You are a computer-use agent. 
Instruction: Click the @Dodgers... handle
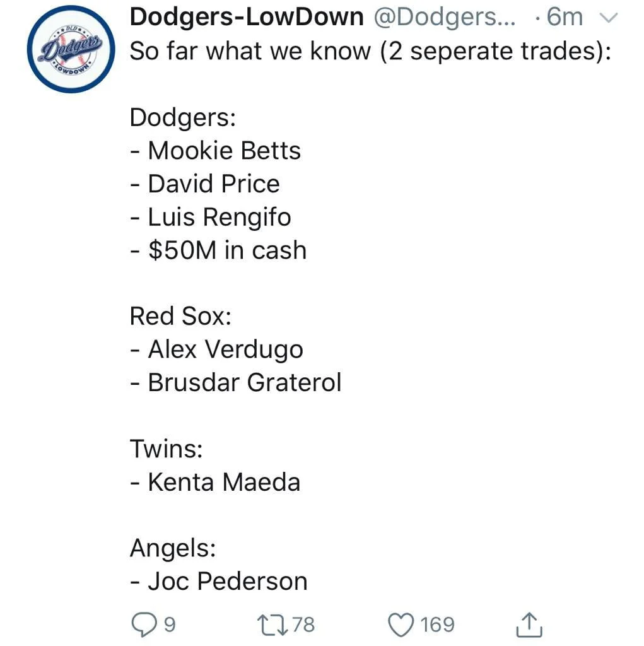pyautogui.click(x=445, y=18)
